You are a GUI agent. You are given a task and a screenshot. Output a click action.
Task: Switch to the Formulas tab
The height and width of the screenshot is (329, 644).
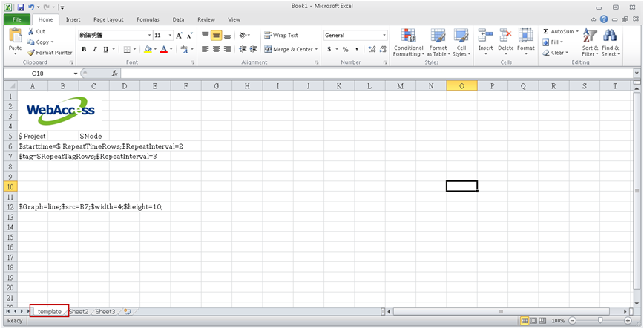click(148, 19)
